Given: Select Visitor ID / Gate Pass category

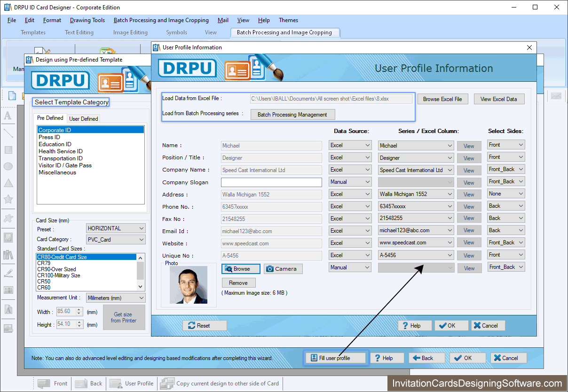Looking at the screenshot, I should click(x=65, y=165).
